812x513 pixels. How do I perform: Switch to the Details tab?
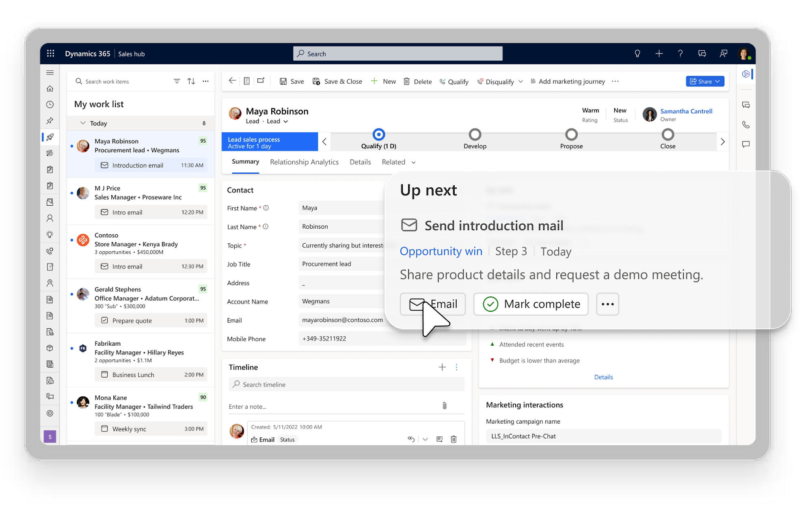[360, 162]
